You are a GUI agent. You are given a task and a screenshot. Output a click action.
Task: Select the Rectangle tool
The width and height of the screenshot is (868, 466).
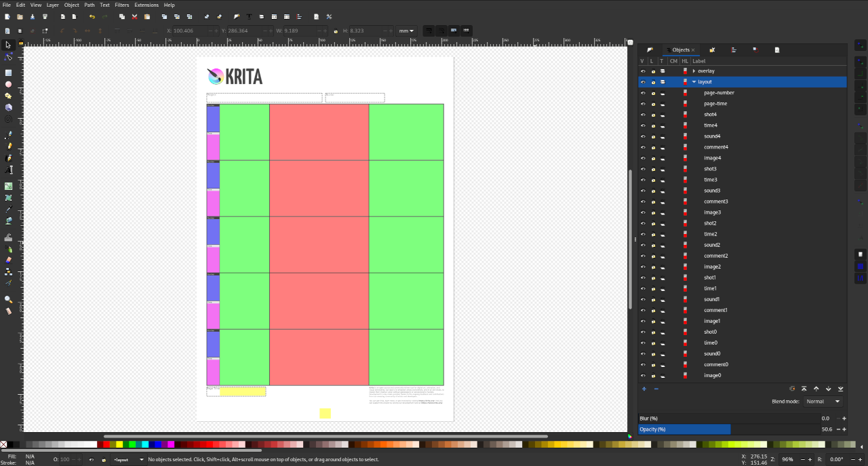coord(8,73)
